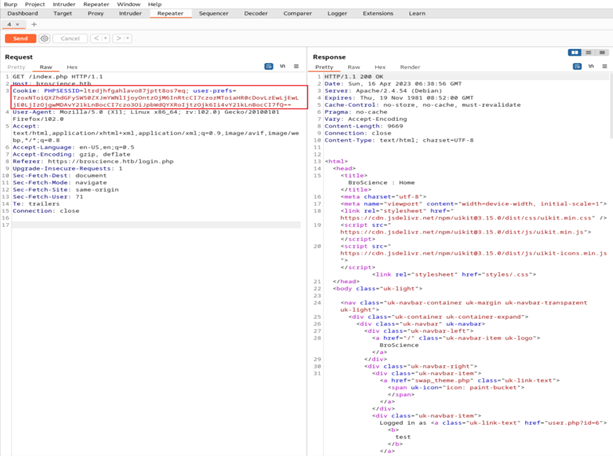Click the 'HTTP/1.1 200 OK' response line
The width and height of the screenshot is (613, 456).
click(354, 77)
